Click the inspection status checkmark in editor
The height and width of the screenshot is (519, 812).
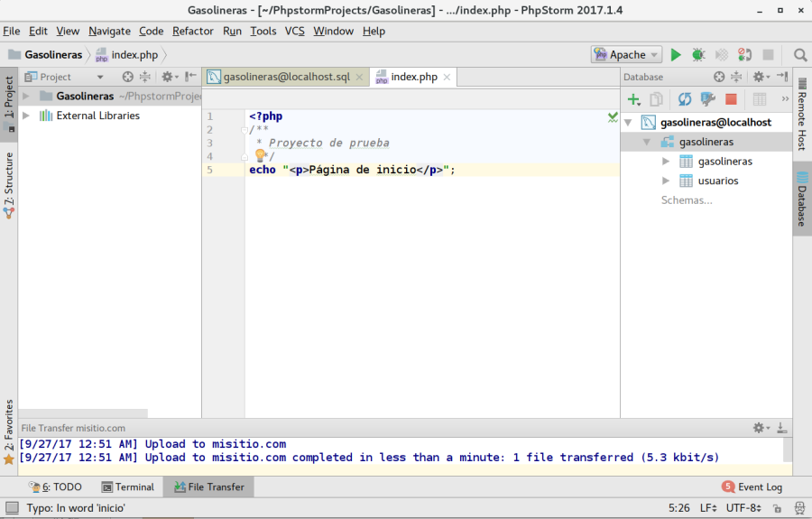(x=613, y=117)
